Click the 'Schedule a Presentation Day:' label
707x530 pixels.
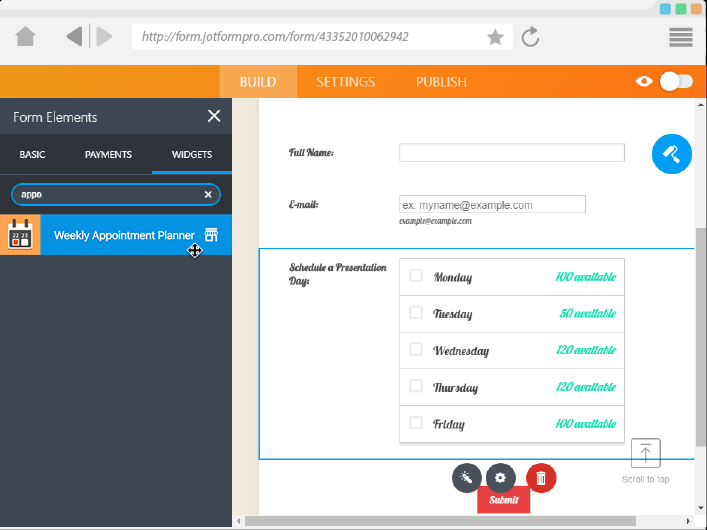337,274
